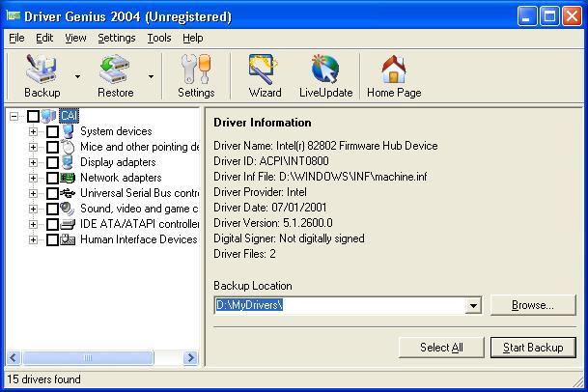588x392 pixels.
Task: Click the Network adapters card icon
Action: [x=68, y=178]
